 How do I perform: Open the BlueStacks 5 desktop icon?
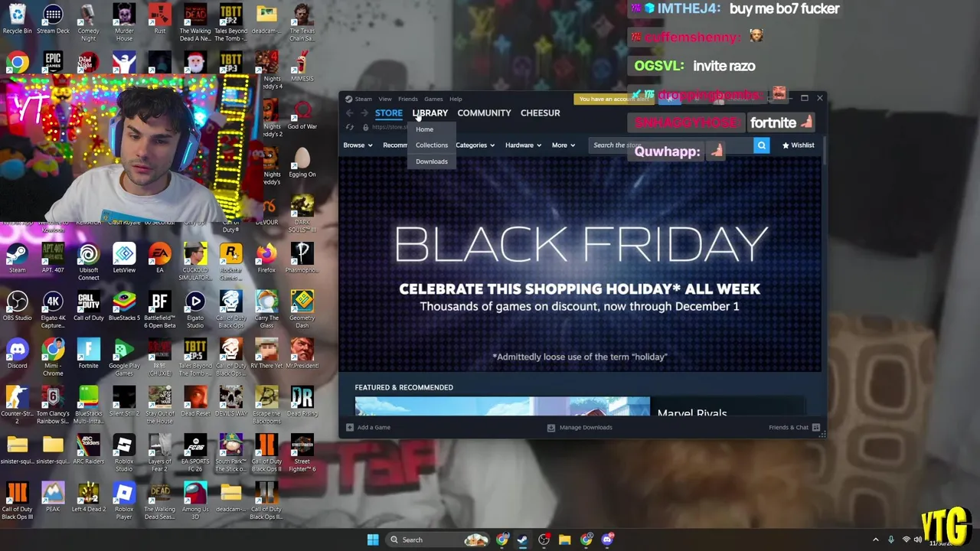click(x=124, y=306)
